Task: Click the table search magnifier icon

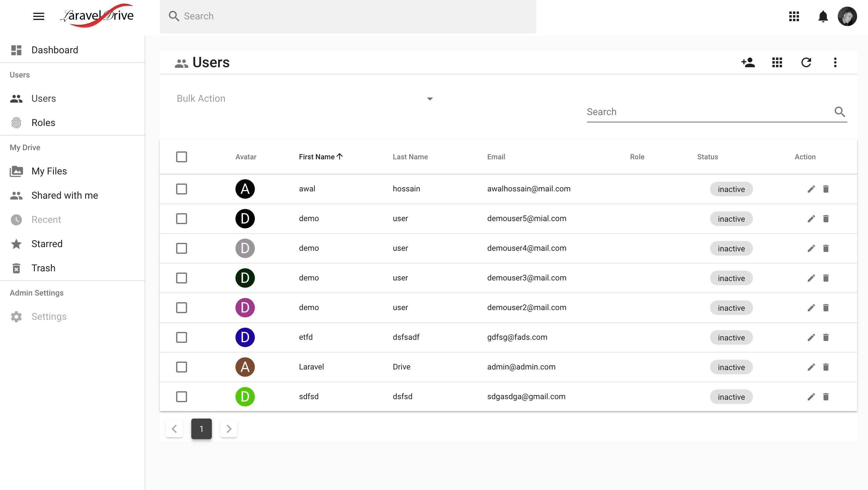Action: click(840, 112)
